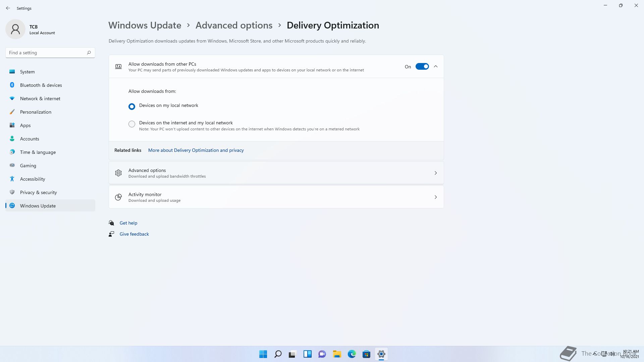Click the Settings app taskbar icon
644x362 pixels.
tap(381, 354)
